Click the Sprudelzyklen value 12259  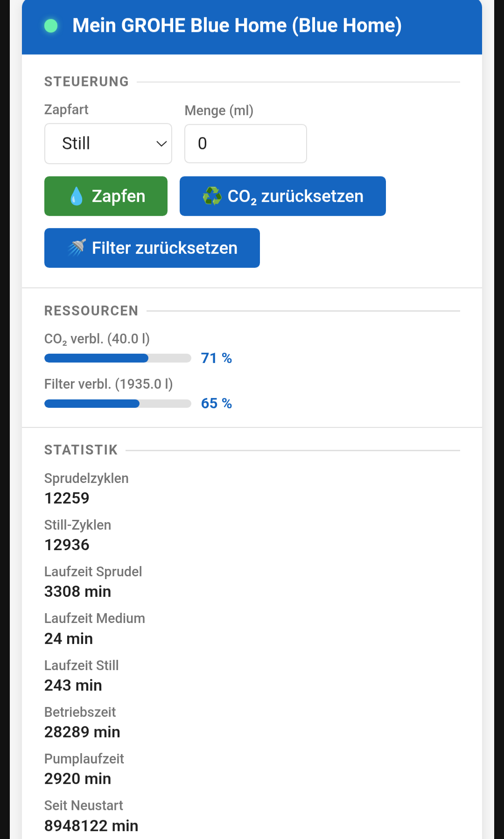pyautogui.click(x=67, y=498)
